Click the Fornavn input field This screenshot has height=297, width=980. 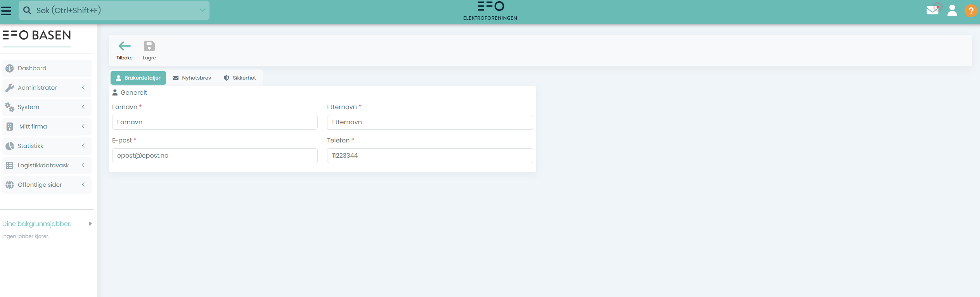[x=215, y=122]
